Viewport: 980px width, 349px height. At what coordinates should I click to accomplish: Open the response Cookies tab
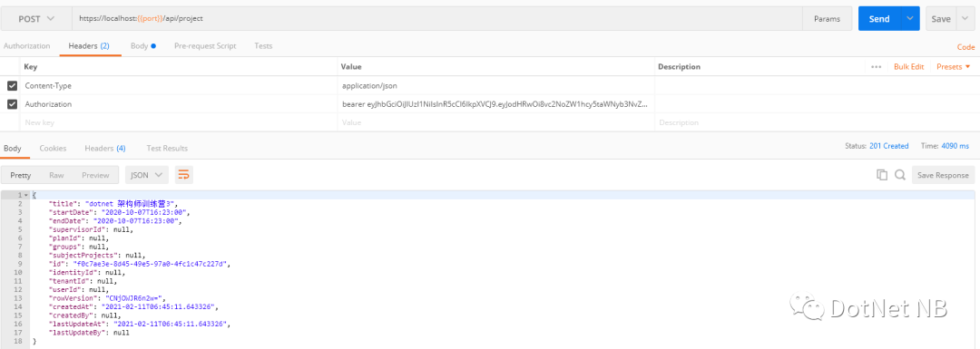54,149
